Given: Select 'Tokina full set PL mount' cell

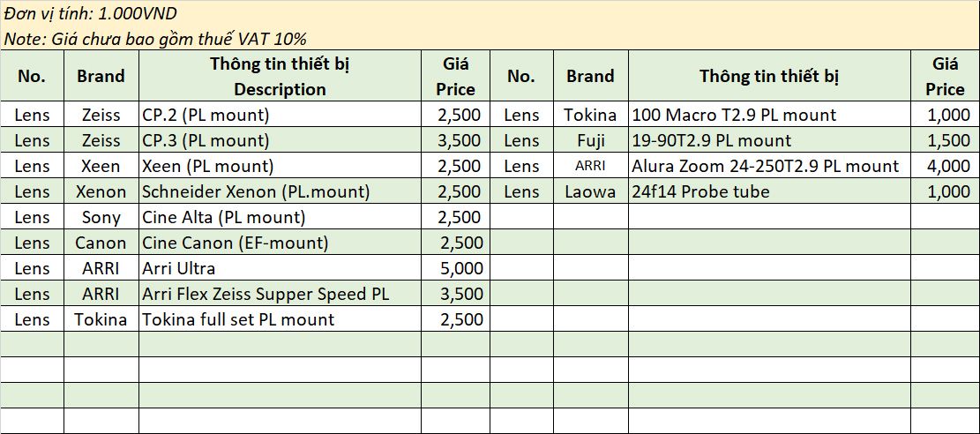Looking at the screenshot, I should pyautogui.click(x=280, y=319).
